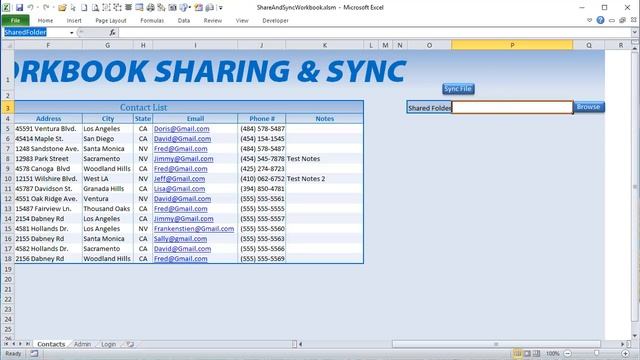Click the Redo arrow icon
The height and width of the screenshot is (360, 640).
(46, 7)
